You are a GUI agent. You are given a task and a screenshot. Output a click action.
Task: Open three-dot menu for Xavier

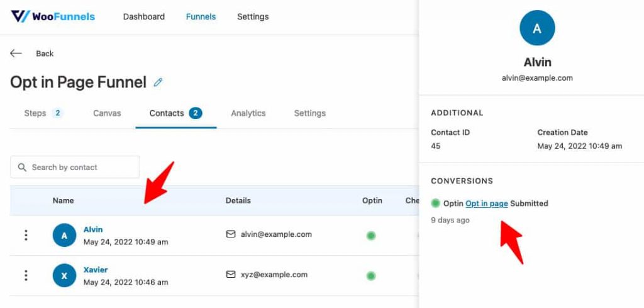(x=26, y=275)
